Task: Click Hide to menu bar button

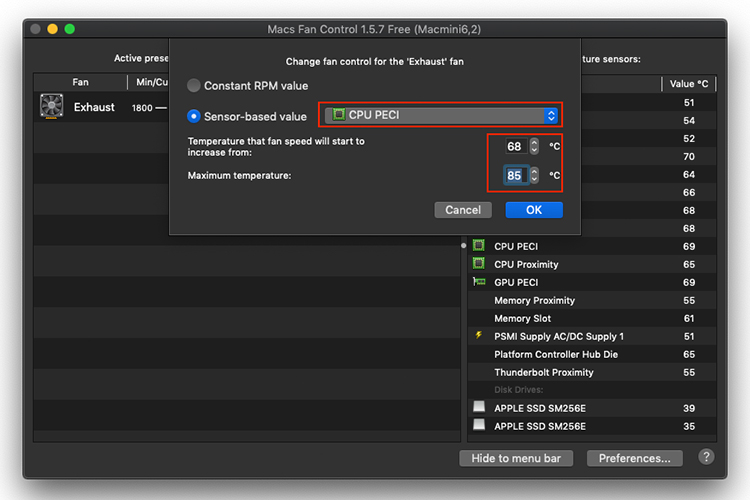Action: [516, 458]
